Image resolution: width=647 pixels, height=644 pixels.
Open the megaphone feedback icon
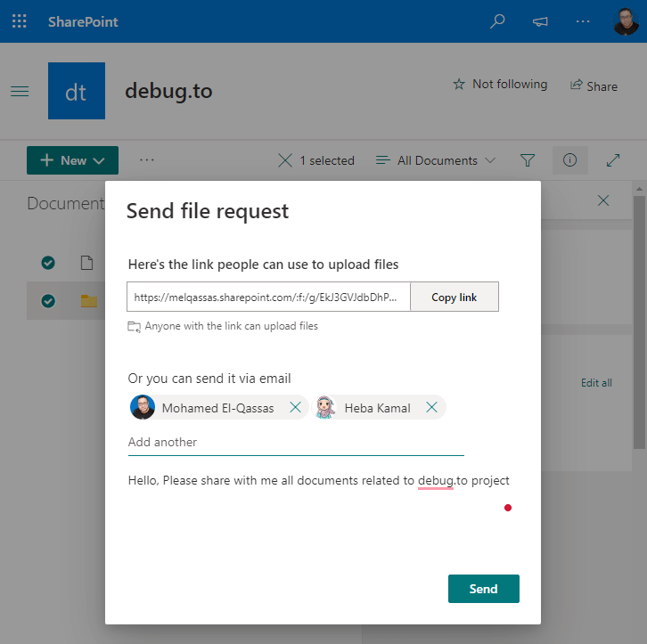point(540,21)
